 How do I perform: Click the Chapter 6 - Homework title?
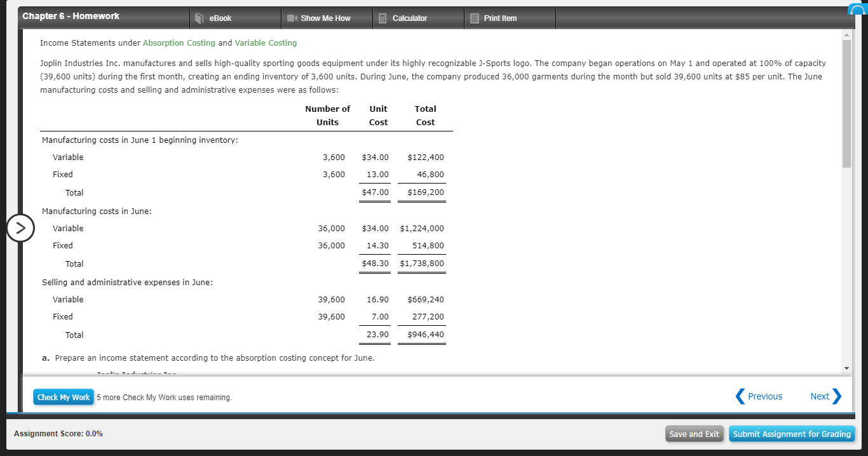tap(71, 16)
